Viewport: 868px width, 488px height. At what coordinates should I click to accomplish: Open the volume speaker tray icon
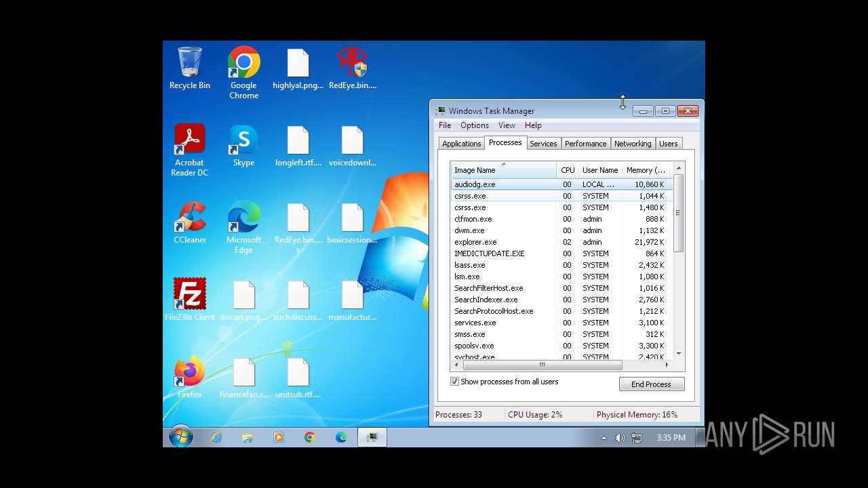pyautogui.click(x=620, y=438)
